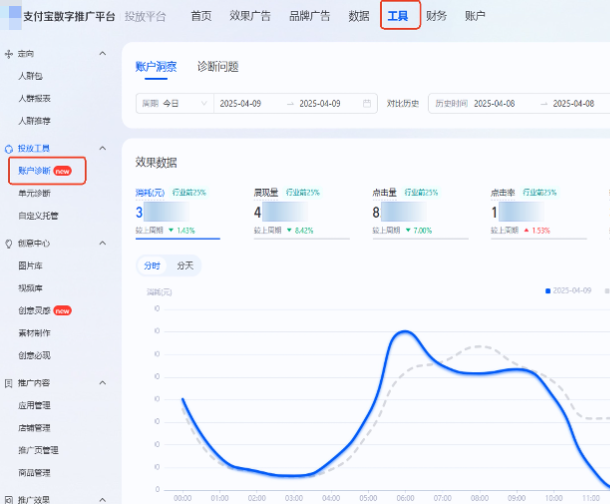
Task: Select the 点击量 metric card
Action: click(x=420, y=212)
